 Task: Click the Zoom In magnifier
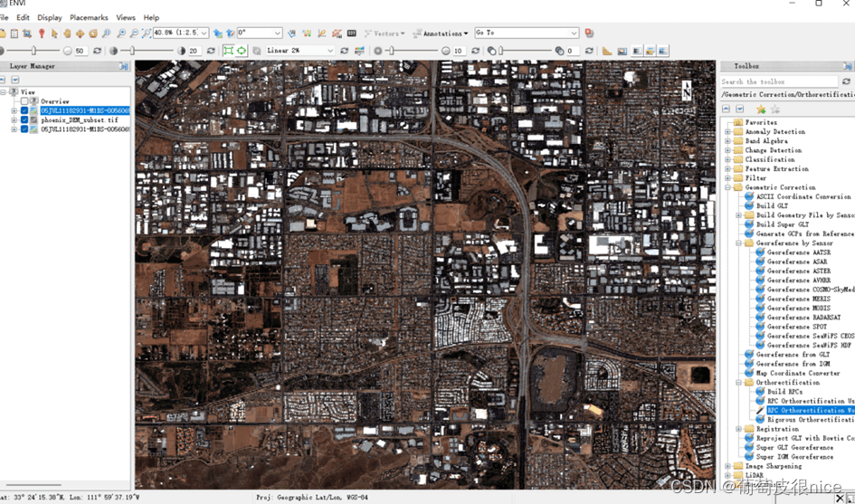[121, 33]
